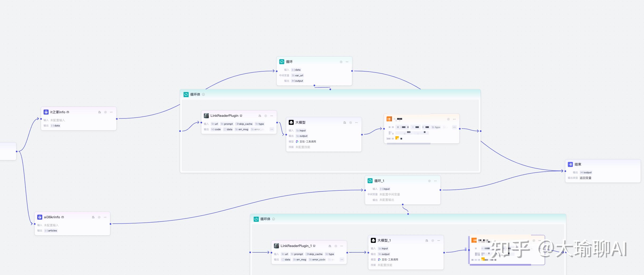Click 返回变量 output type in 结束 node
The width and height of the screenshot is (644, 275).
[x=585, y=178]
